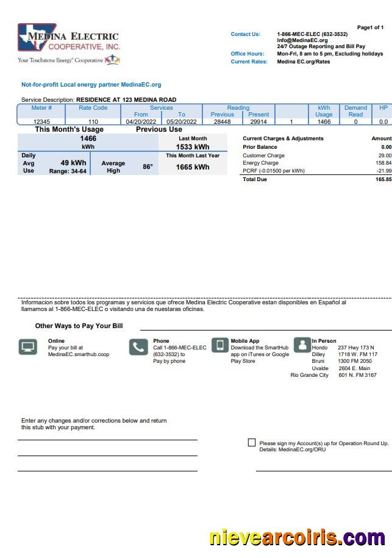Open the Medina EC.org/Rates current rates link
This screenshot has height=558, width=392.
coord(304,62)
